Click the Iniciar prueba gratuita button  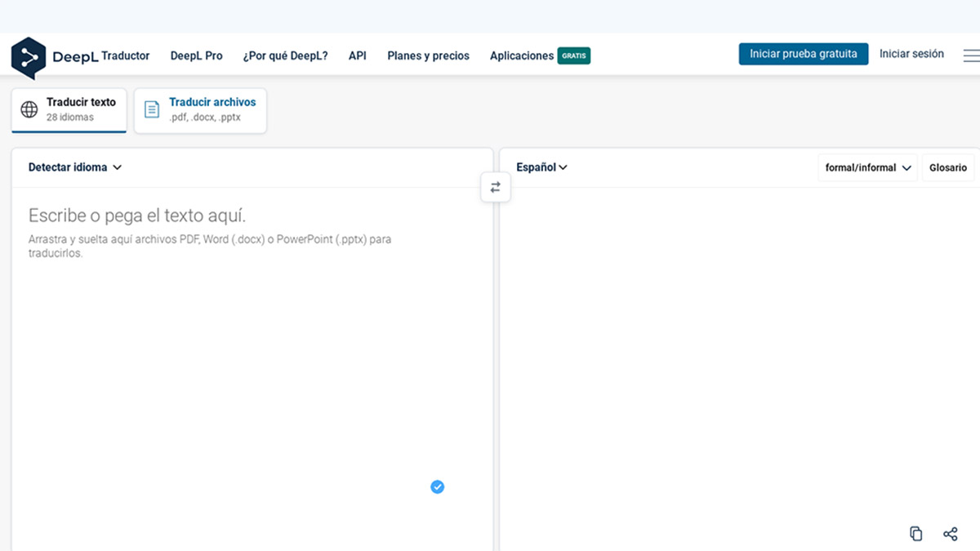(x=803, y=54)
